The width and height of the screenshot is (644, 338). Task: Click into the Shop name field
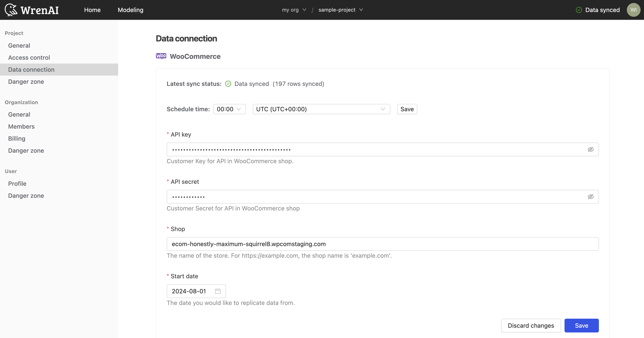click(383, 244)
